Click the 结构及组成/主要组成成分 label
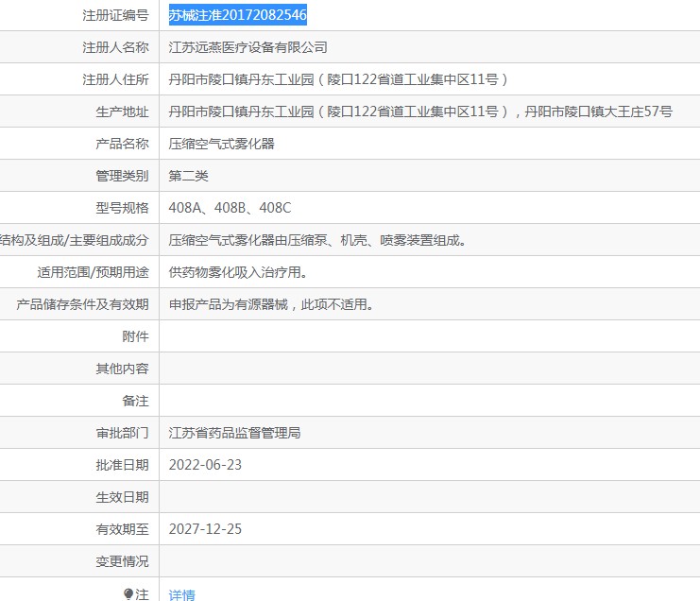The width and height of the screenshot is (700, 601). pos(75,240)
